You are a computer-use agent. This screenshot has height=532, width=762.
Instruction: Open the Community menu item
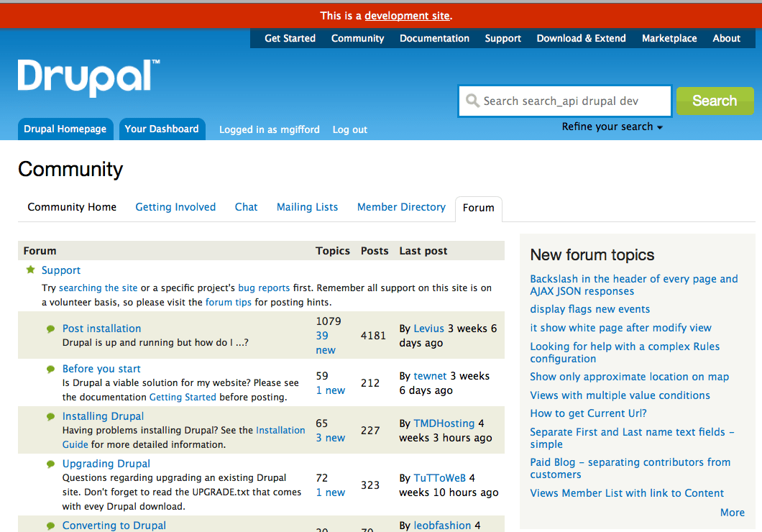pyautogui.click(x=358, y=38)
